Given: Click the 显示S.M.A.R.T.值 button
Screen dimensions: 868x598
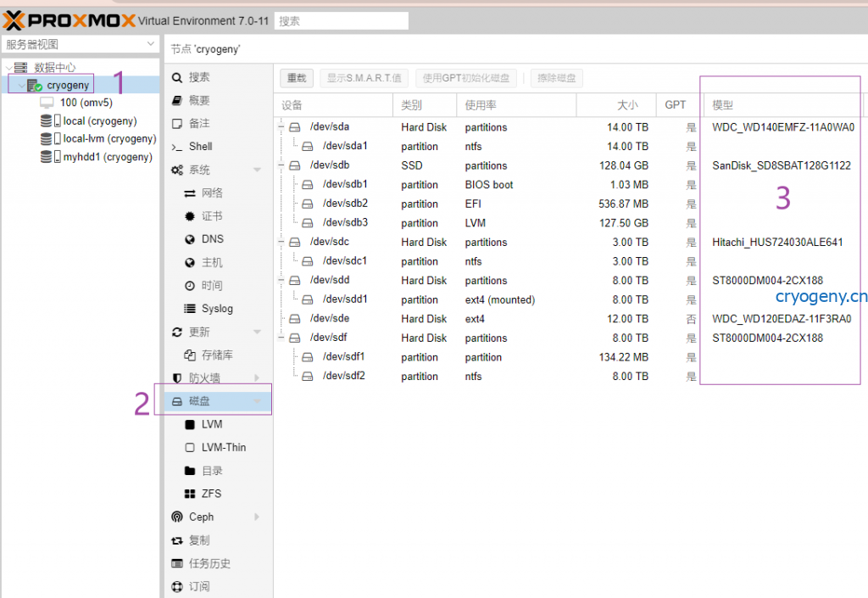Looking at the screenshot, I should (x=364, y=77).
